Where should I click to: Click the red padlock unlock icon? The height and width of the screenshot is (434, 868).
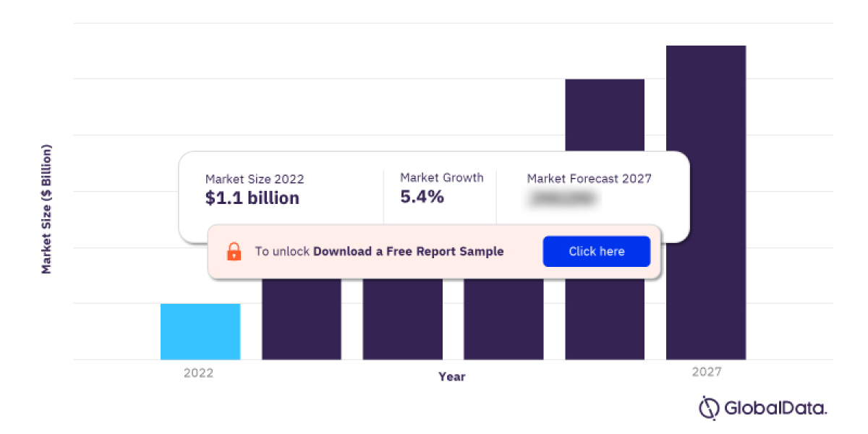(234, 251)
